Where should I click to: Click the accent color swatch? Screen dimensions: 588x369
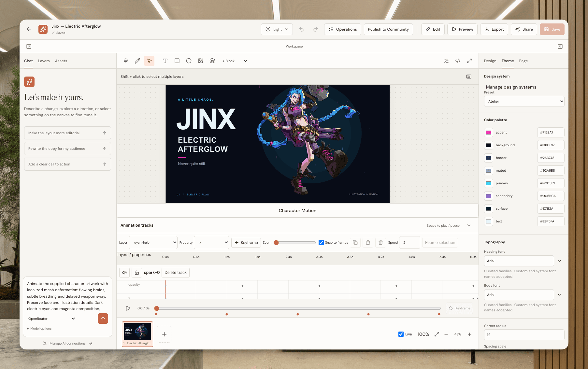tap(489, 133)
